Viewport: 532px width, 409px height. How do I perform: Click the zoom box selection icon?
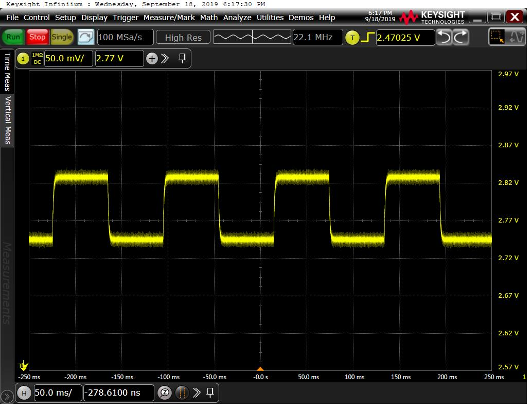[x=497, y=37]
